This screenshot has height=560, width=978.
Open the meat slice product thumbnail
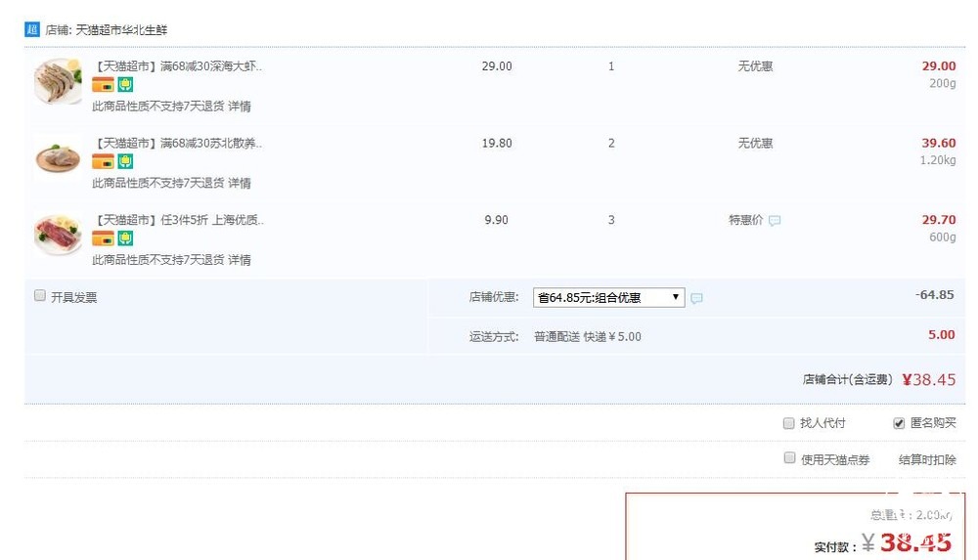click(x=58, y=236)
